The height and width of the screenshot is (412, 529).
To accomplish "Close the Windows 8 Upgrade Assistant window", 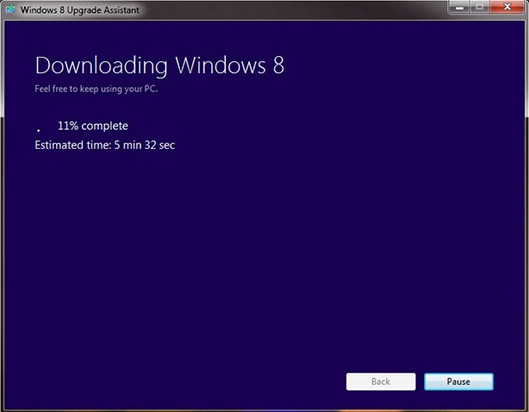I will pyautogui.click(x=507, y=7).
